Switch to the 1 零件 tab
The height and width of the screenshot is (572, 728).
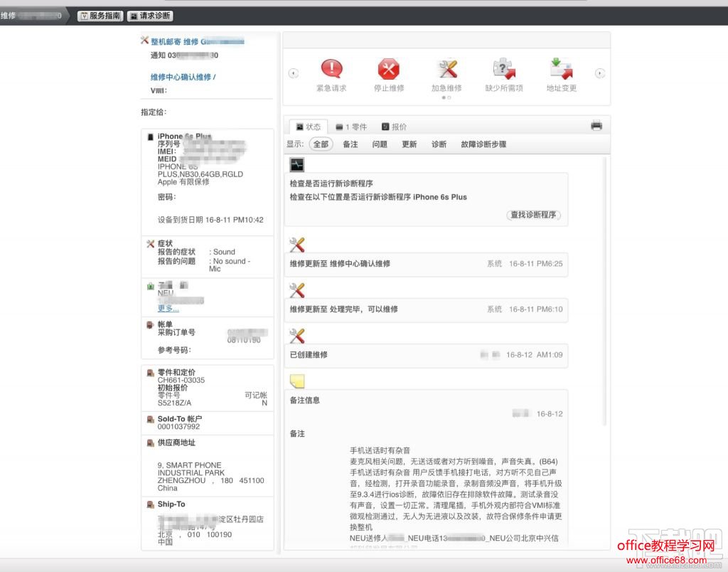(351, 127)
